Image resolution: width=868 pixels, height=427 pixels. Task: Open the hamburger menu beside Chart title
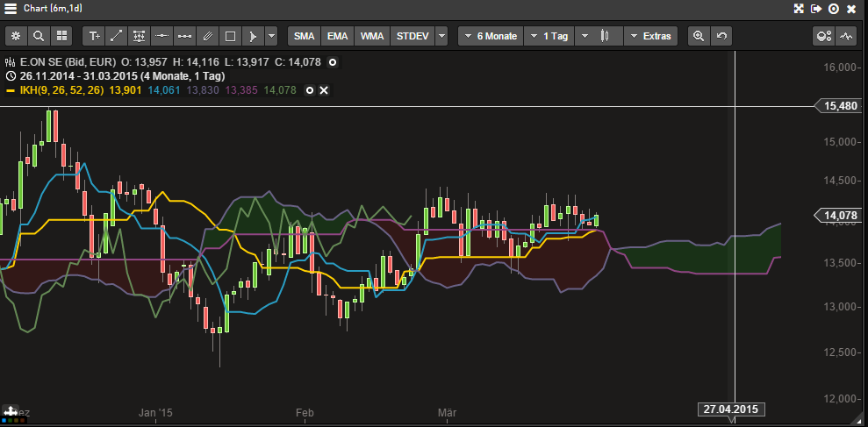coord(11,8)
